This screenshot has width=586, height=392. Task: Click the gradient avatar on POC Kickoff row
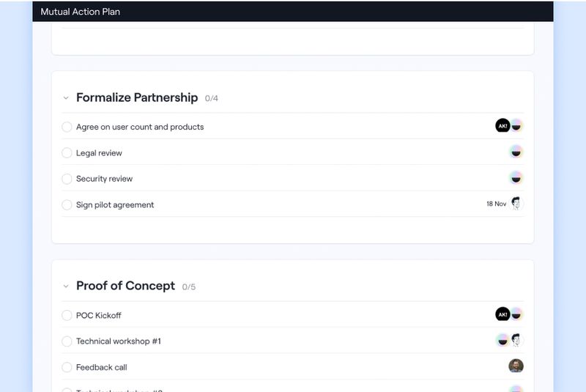[516, 314]
